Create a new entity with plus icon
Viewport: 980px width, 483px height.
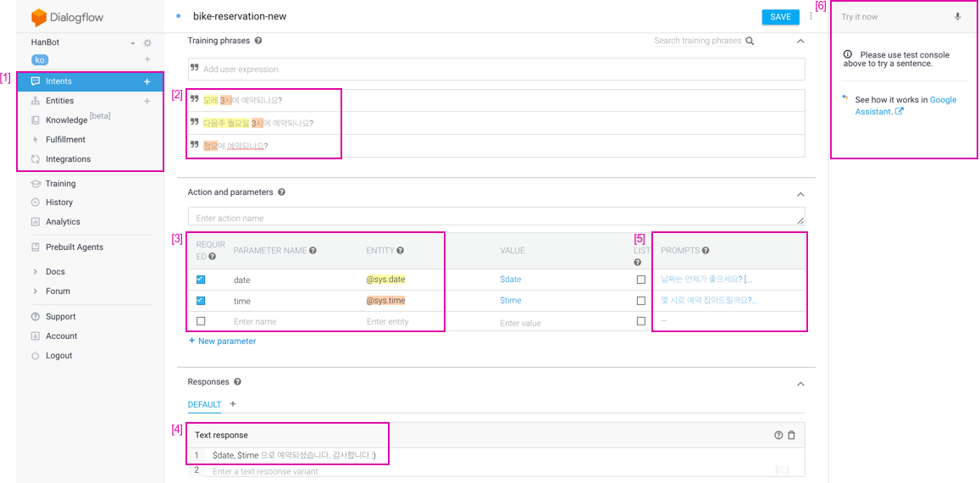[x=147, y=101]
